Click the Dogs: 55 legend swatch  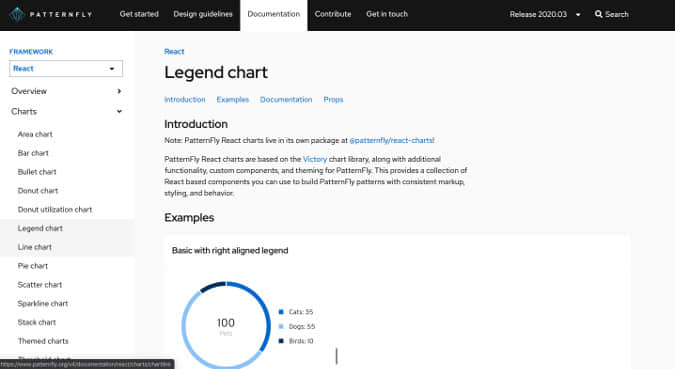click(x=281, y=326)
